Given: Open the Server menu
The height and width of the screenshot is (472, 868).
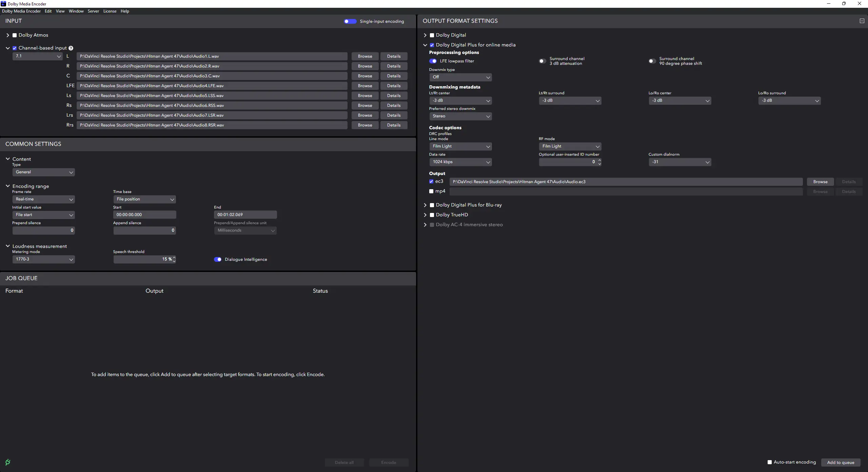Looking at the screenshot, I should coord(93,11).
